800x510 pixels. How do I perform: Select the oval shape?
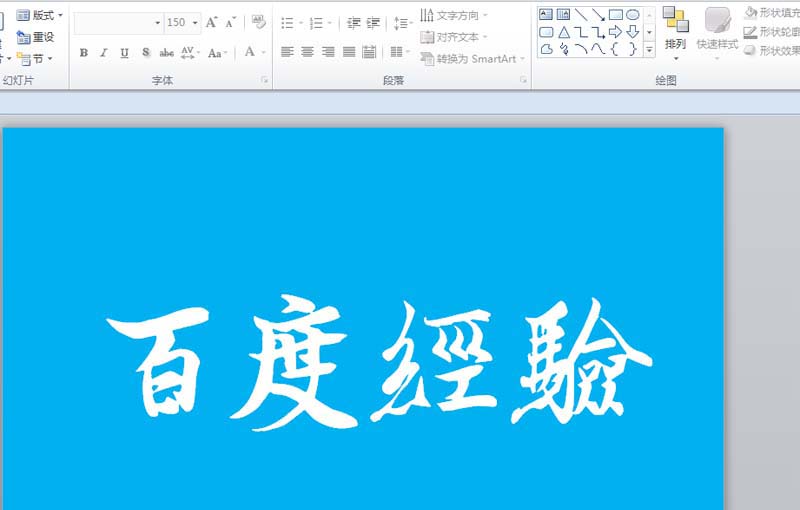coord(633,14)
